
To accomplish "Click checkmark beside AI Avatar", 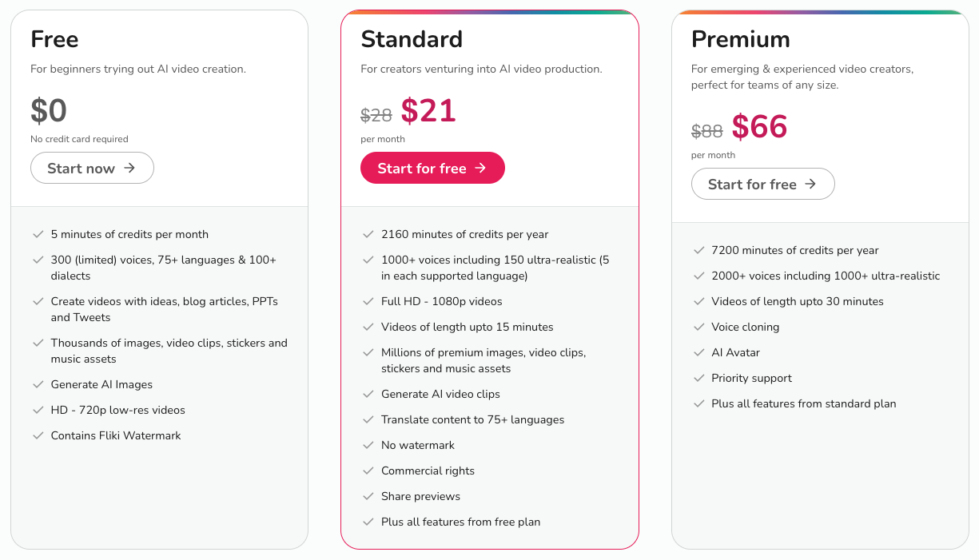I will [698, 352].
